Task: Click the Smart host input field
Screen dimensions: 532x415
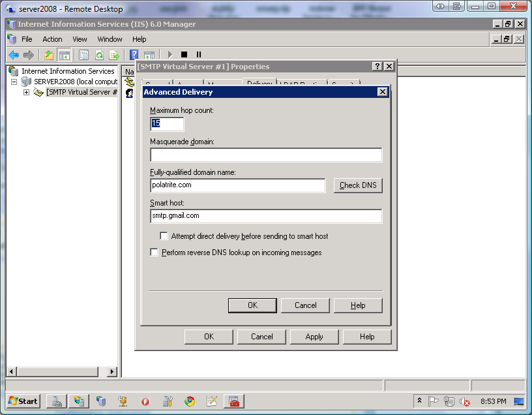Action: point(266,216)
